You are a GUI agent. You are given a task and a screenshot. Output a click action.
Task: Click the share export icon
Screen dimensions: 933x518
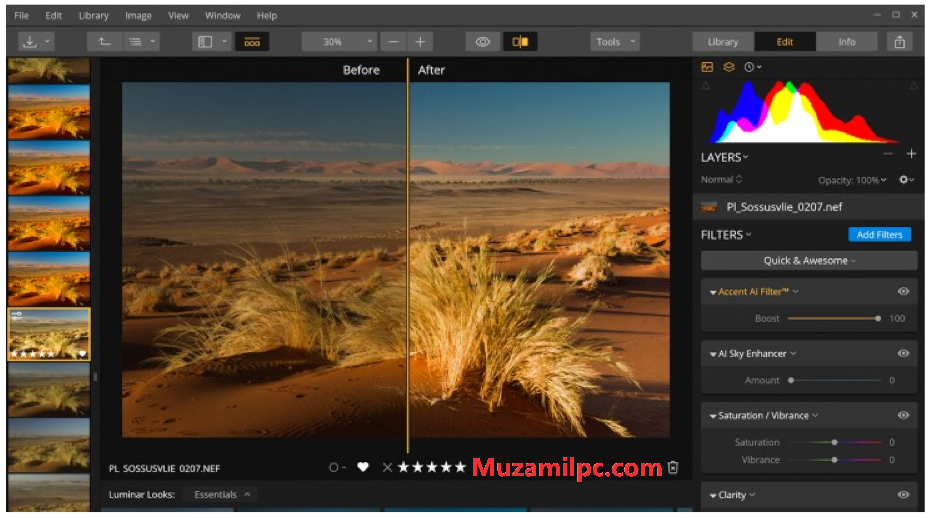pos(900,42)
